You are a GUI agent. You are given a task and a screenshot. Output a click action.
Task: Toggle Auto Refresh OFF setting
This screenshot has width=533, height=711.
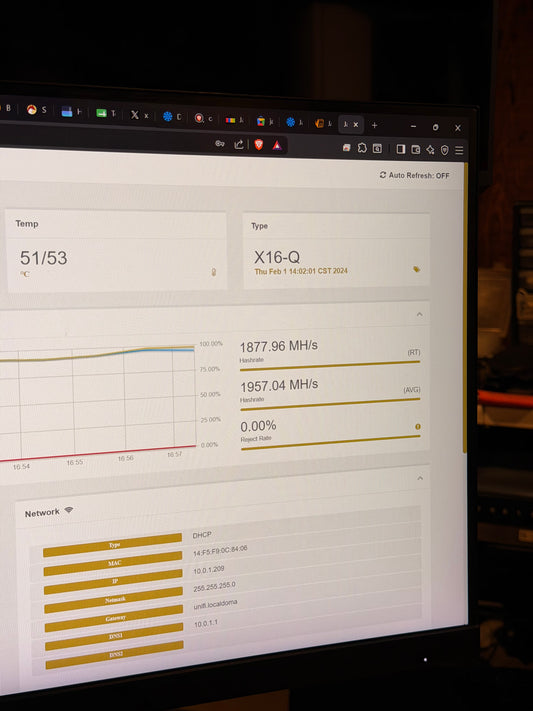414,175
